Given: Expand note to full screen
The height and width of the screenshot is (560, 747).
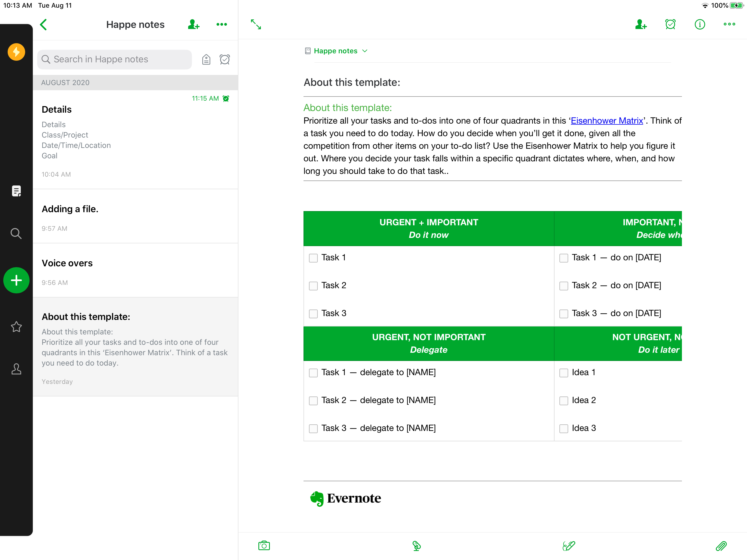Looking at the screenshot, I should (256, 24).
